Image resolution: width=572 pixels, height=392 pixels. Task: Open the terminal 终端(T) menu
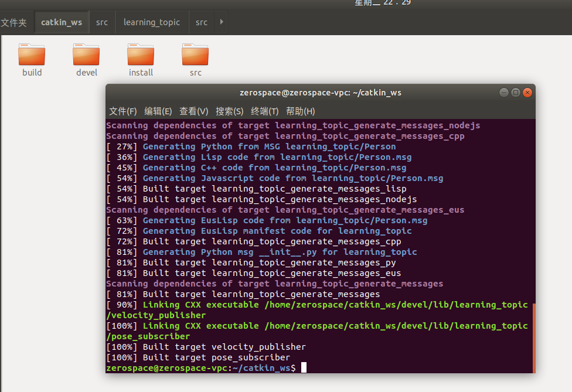tap(264, 111)
